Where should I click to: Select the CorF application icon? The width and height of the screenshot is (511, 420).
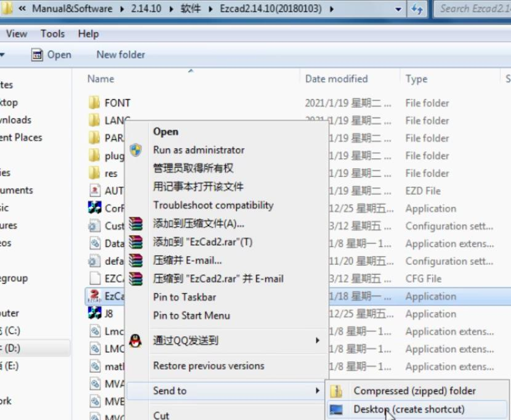point(95,208)
